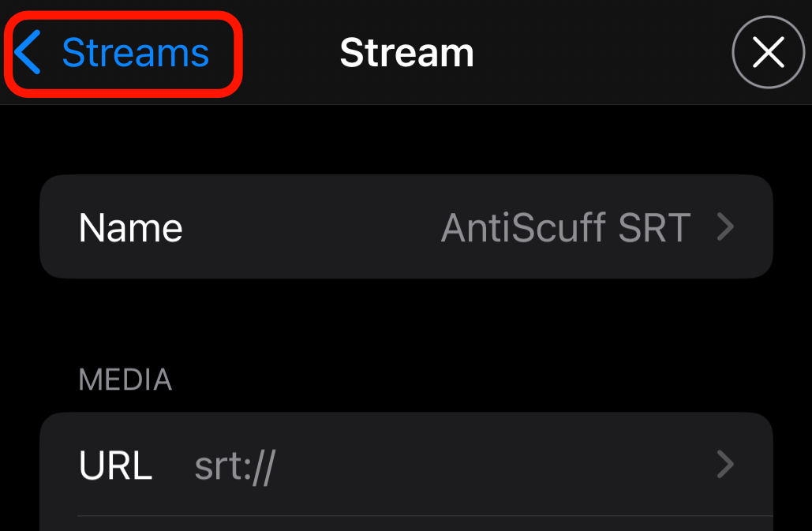Tap the gray arrow beside srt://
Image resolution: width=812 pixels, height=531 pixels.
point(725,466)
